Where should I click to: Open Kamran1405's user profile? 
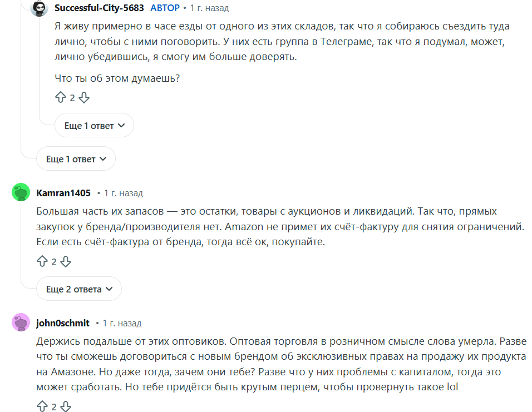[x=63, y=192]
